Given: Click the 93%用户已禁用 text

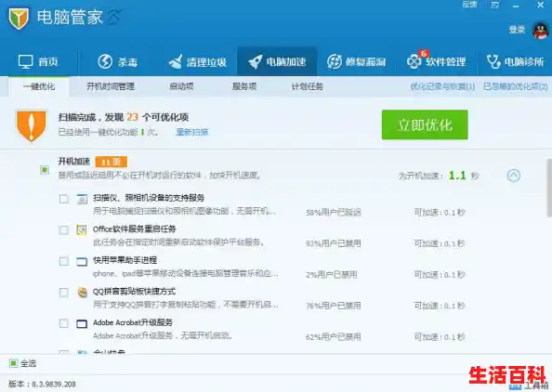Looking at the screenshot, I should click(x=334, y=243).
